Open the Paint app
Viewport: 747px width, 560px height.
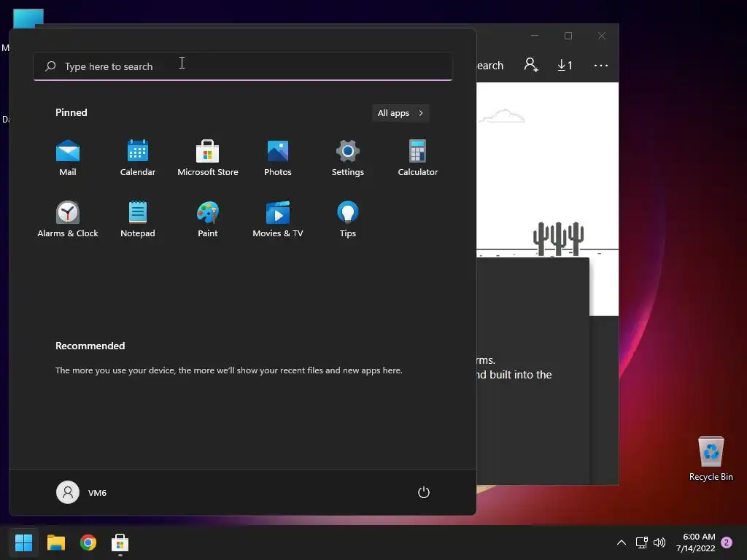(208, 219)
